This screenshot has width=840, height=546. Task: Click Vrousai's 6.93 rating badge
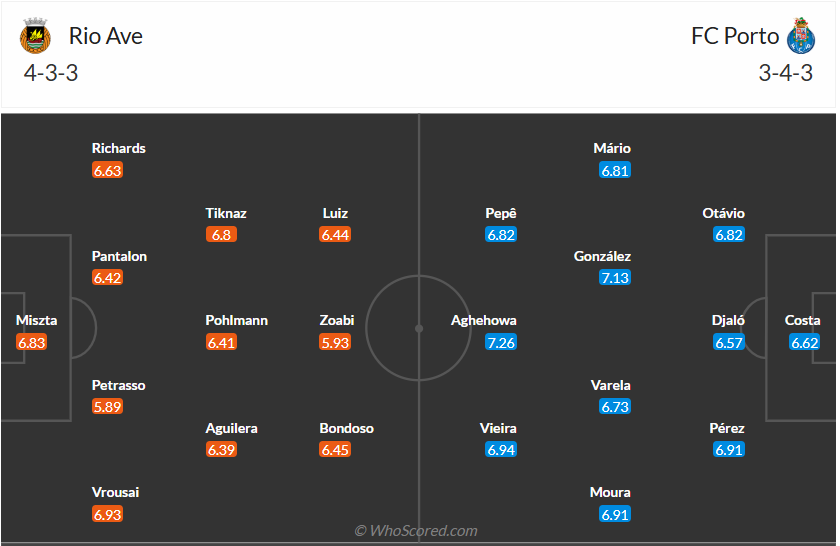pyautogui.click(x=107, y=514)
